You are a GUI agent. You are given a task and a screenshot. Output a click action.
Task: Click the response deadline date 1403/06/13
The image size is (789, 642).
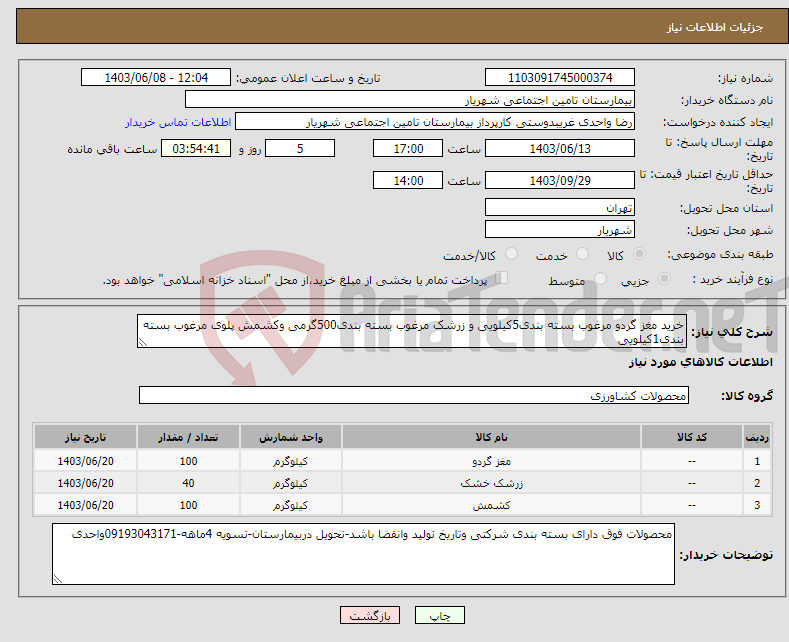pyautogui.click(x=560, y=148)
